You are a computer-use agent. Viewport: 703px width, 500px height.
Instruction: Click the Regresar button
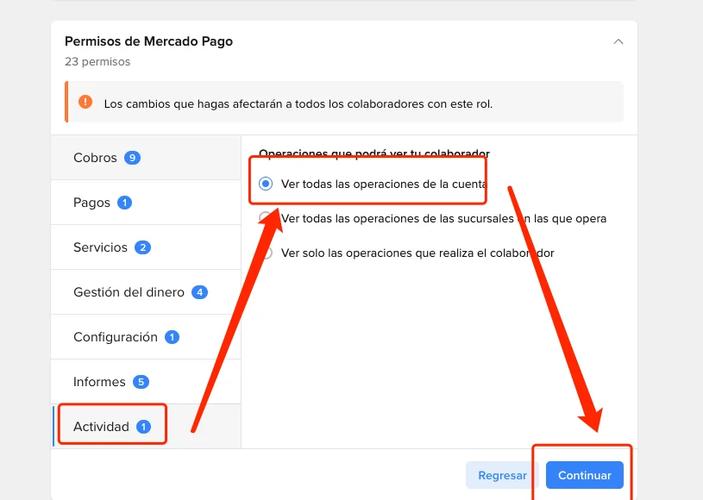(x=502, y=475)
